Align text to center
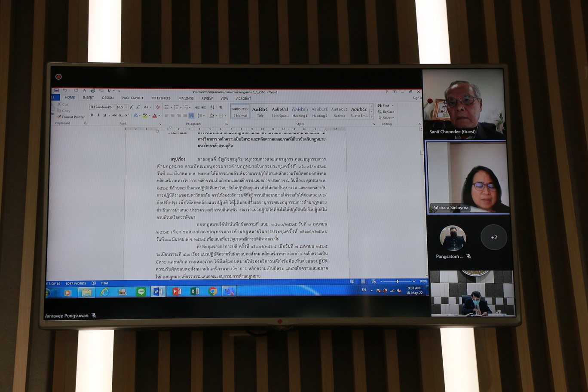Screen dimensions: 588x392 173,115
